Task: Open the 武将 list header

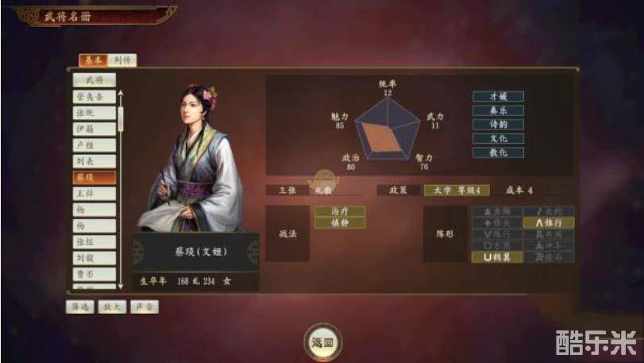Action: (94, 80)
